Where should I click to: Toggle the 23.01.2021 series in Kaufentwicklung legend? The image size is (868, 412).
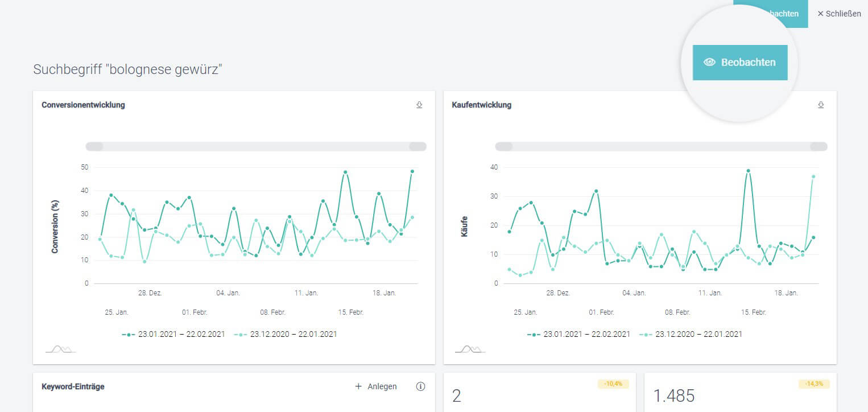point(580,334)
